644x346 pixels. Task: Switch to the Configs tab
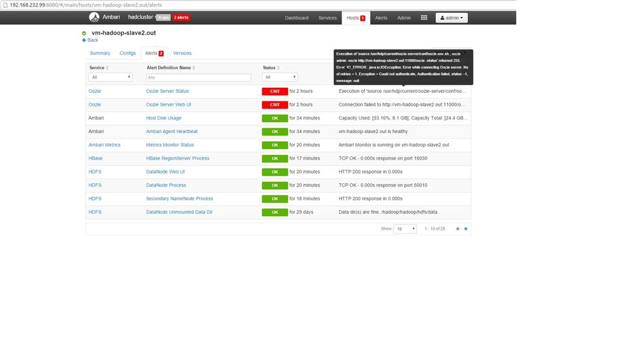pos(128,53)
